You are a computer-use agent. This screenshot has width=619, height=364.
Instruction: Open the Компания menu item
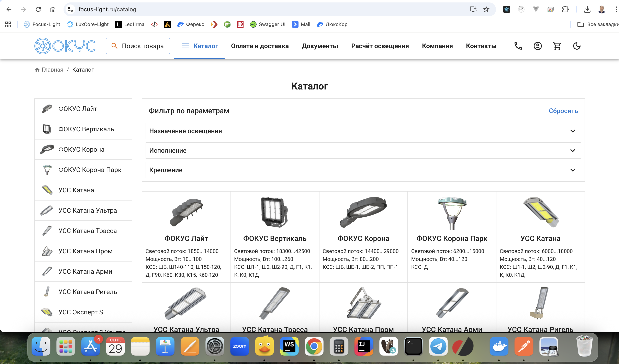pos(437,46)
